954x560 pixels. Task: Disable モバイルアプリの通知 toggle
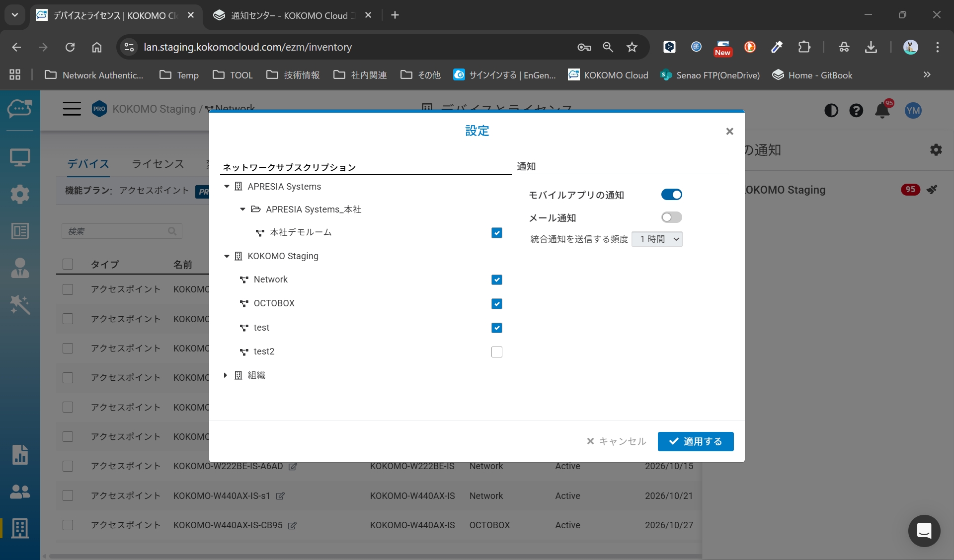pos(671,195)
